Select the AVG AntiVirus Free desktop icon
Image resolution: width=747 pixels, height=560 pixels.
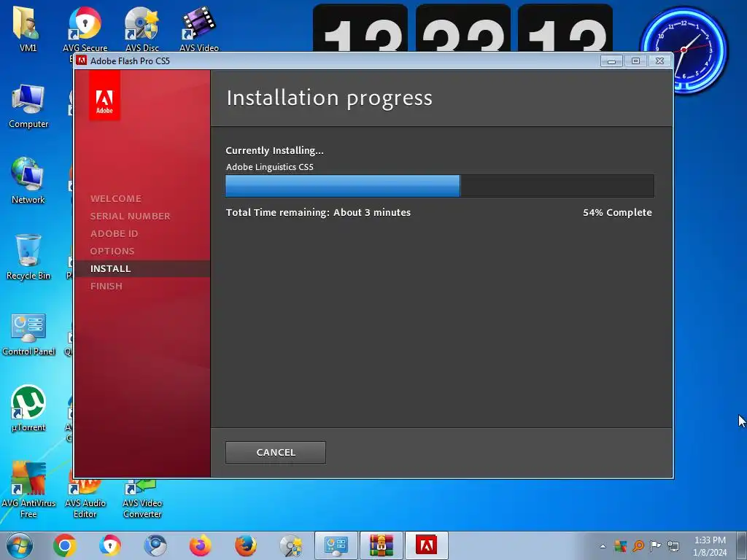[28, 489]
